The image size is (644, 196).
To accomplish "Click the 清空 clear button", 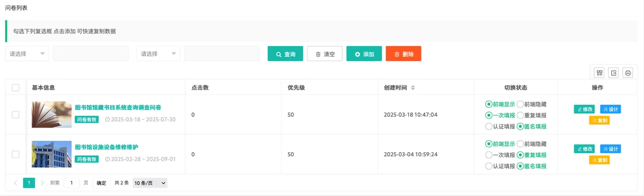I will pos(325,54).
